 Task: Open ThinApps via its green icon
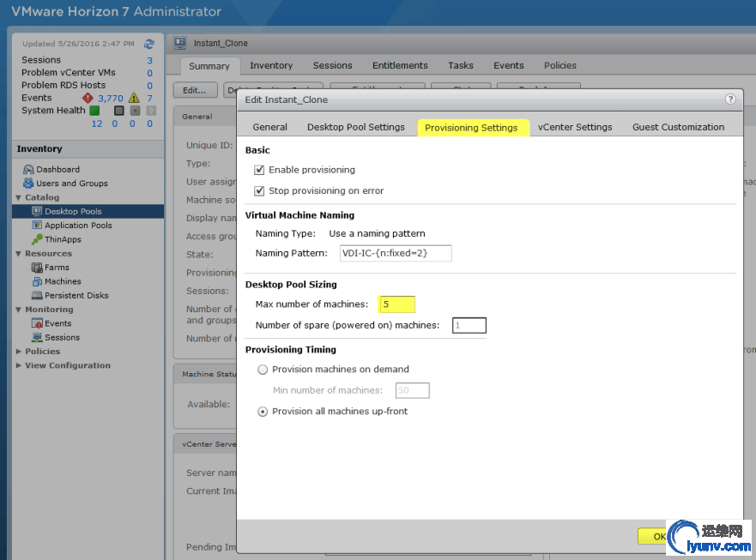point(37,239)
